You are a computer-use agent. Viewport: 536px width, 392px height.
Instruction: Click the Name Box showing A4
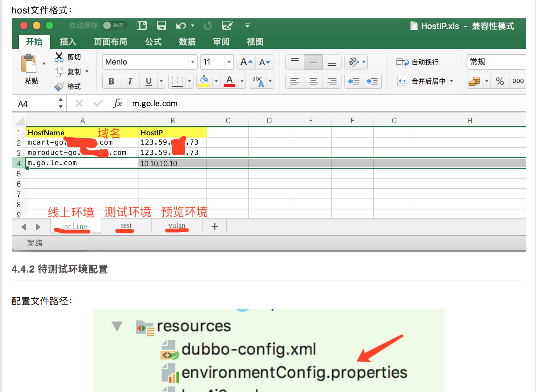[x=34, y=104]
